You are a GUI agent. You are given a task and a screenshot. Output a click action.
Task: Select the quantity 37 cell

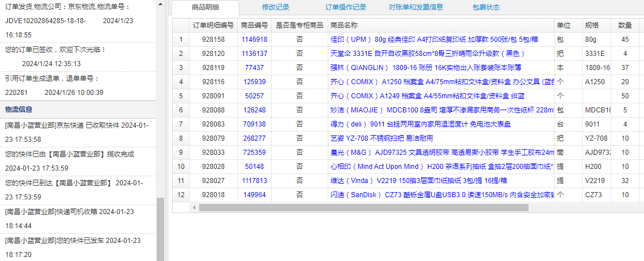625,68
